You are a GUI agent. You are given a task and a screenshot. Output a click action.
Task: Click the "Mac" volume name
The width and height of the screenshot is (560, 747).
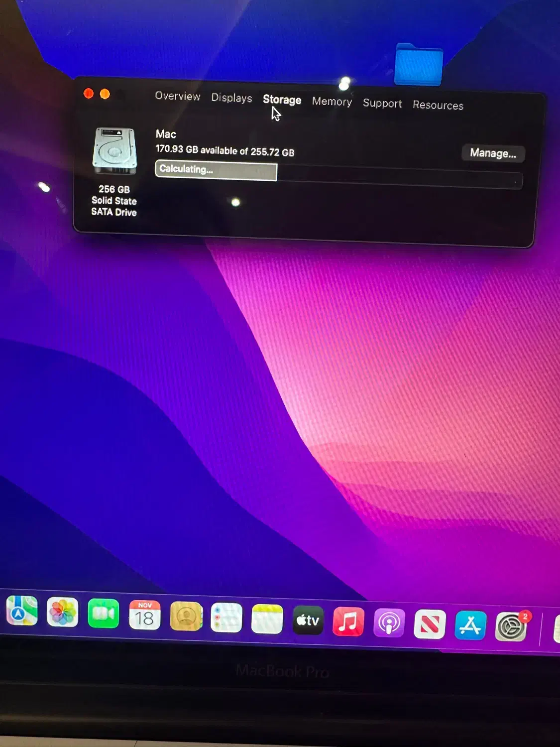pyautogui.click(x=166, y=134)
